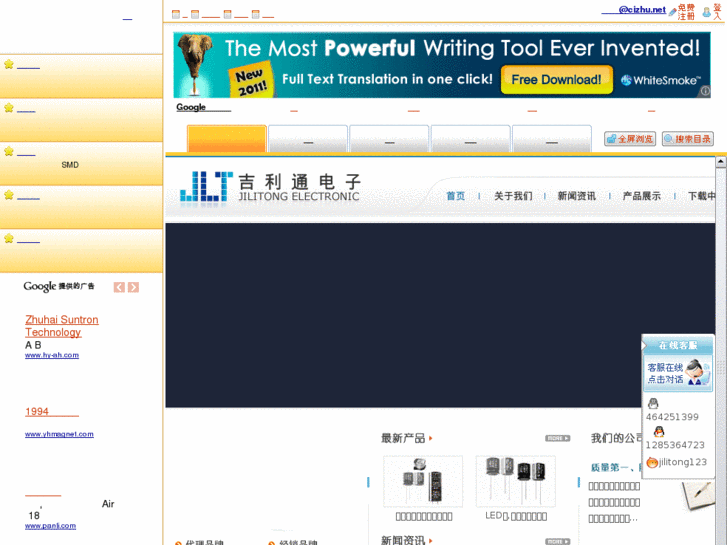This screenshot has width=727, height=545.
Task: Click the next ad arrow in Google ads
Action: click(134, 287)
